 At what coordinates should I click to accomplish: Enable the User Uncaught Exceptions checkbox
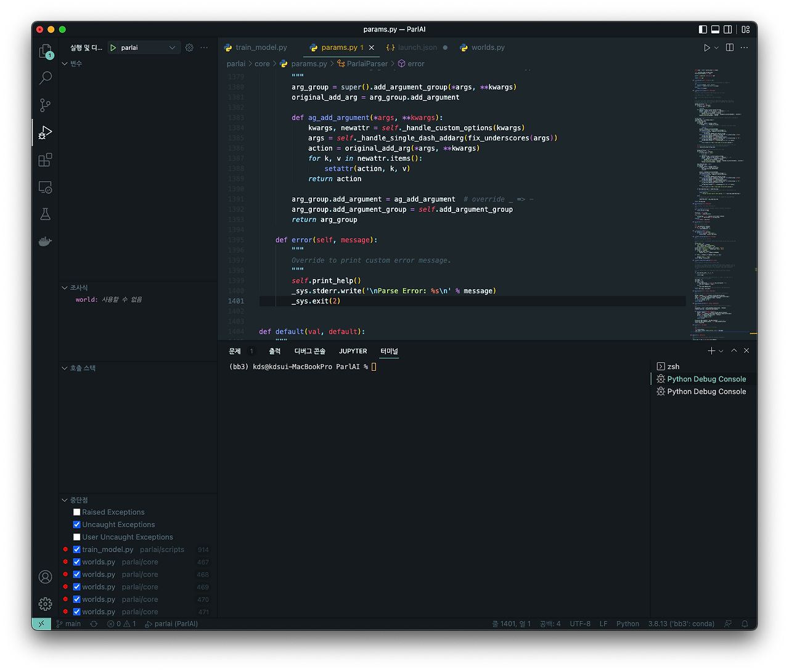[76, 536]
